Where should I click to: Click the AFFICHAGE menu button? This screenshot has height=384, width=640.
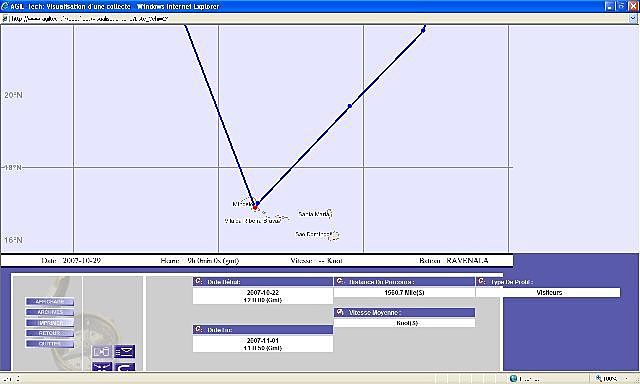(x=50, y=302)
